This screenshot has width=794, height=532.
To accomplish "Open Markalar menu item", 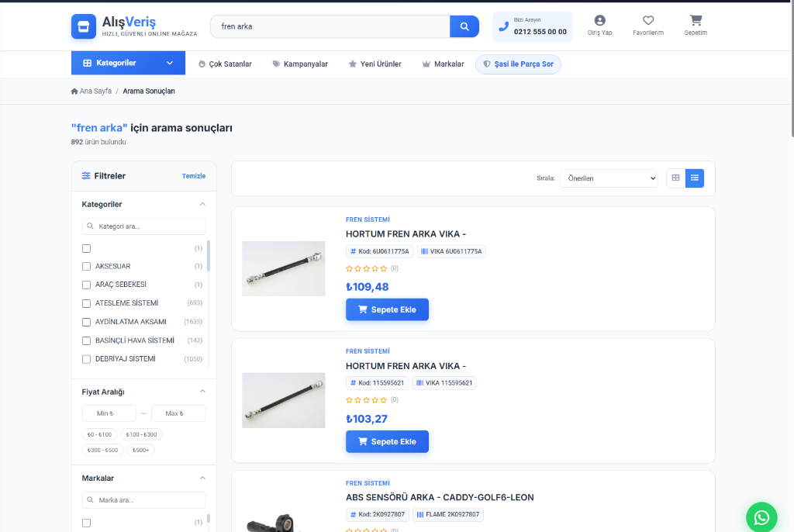I will click(443, 64).
